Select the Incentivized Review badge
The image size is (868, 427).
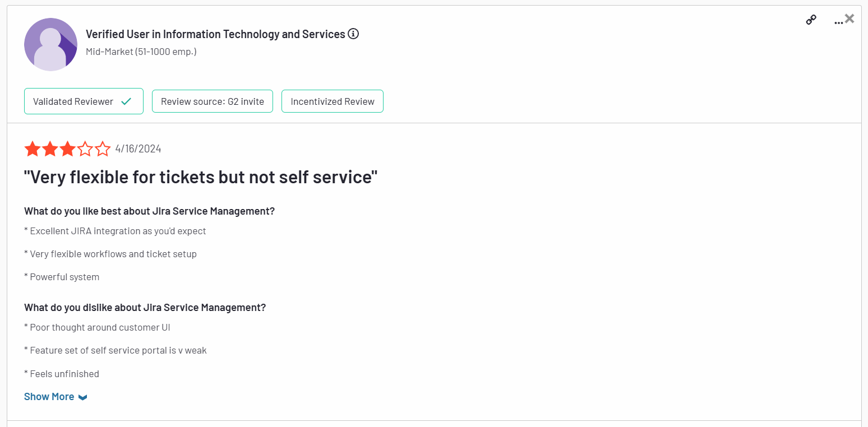333,101
